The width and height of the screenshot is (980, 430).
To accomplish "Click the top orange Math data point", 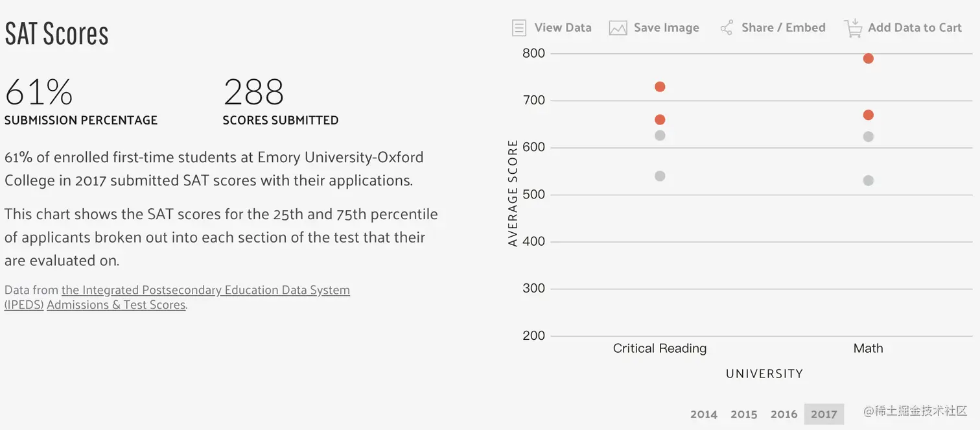I will click(869, 59).
